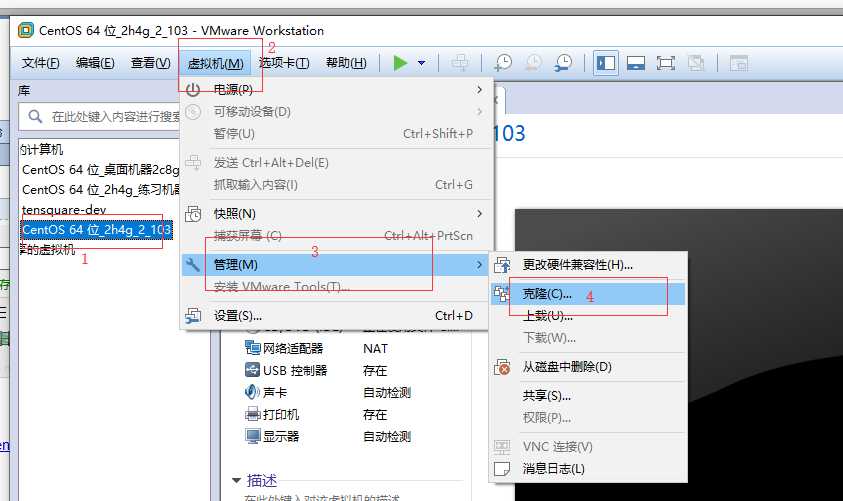Click the wrench icon beside 管理(M)
The image size is (843, 501).
[193, 264]
